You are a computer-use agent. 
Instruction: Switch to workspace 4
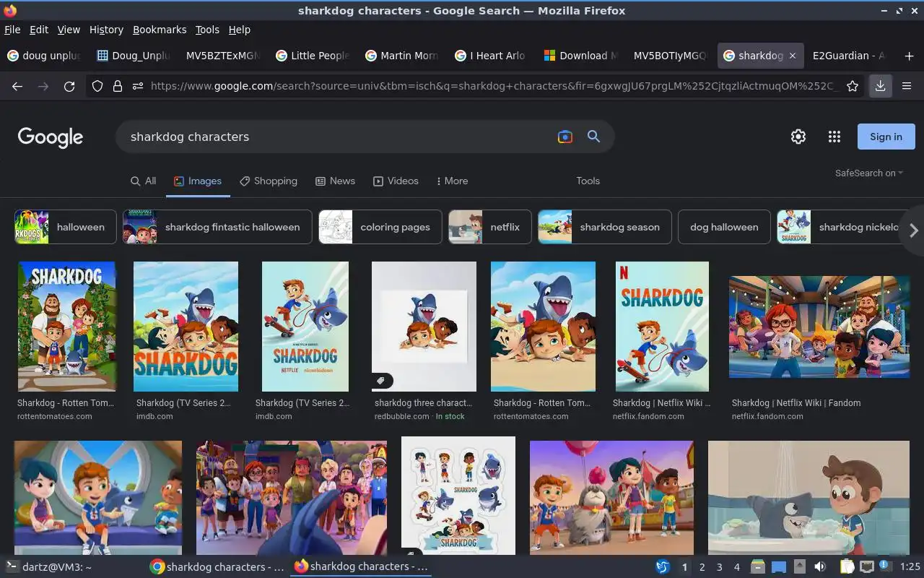click(x=736, y=567)
